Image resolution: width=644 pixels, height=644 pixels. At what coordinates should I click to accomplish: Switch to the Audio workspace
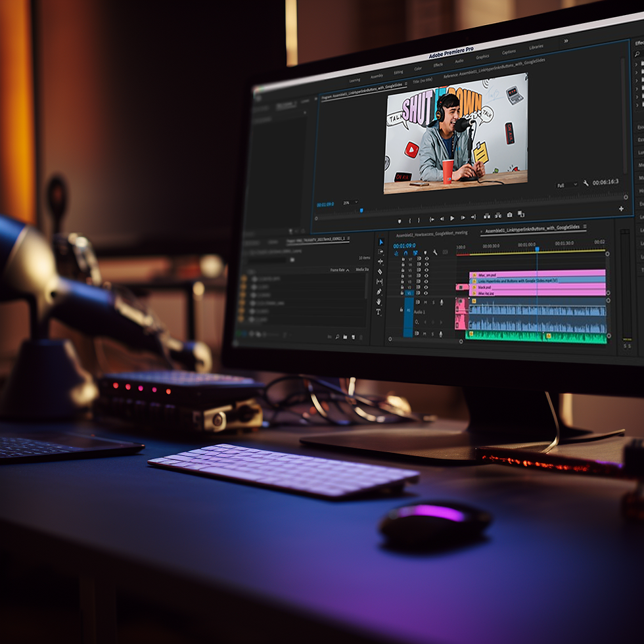(459, 60)
